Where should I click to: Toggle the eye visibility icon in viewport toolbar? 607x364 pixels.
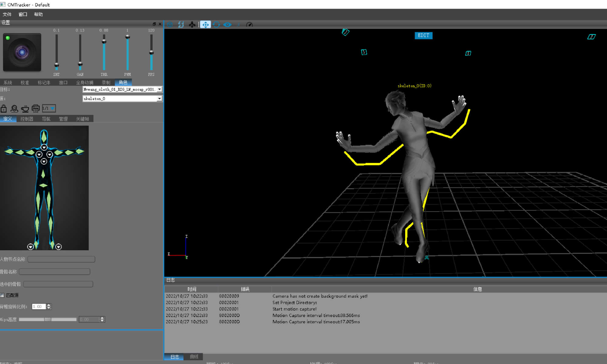227,25
